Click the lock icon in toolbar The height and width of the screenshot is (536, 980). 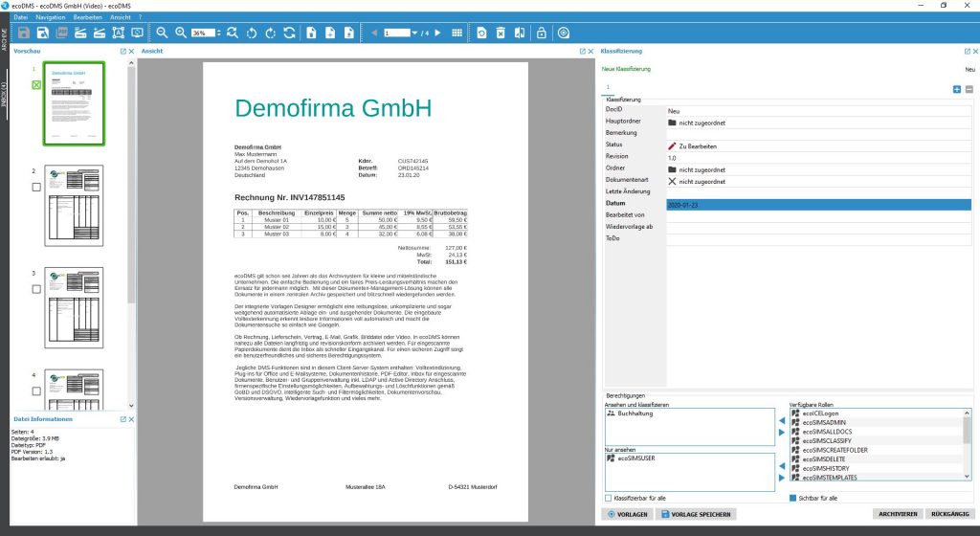(542, 33)
